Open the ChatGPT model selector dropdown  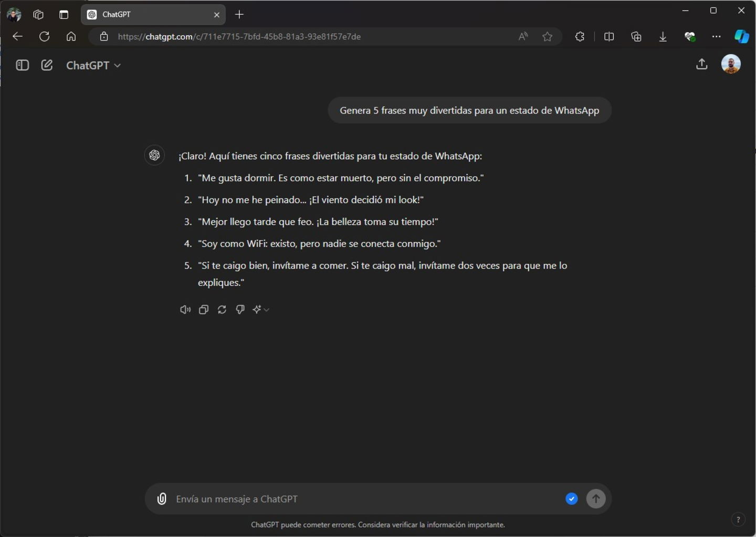[93, 65]
